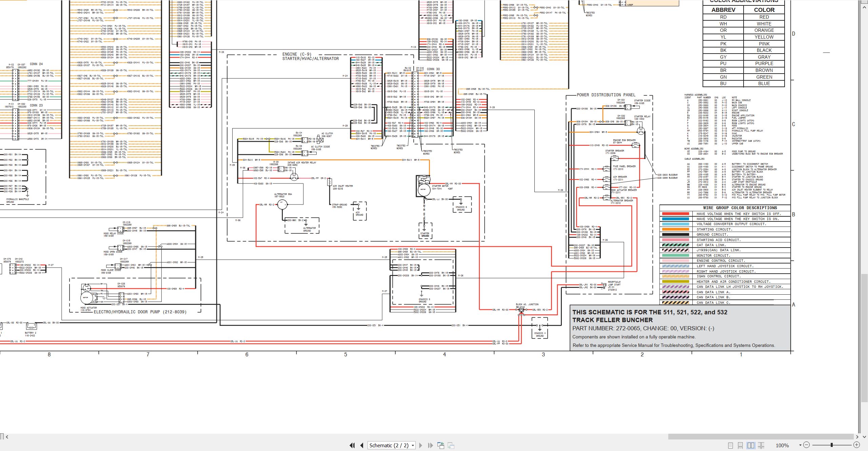Viewport: 868px width, 451px height.
Task: Click the Service Manual reference sentence
Action: (x=674, y=345)
